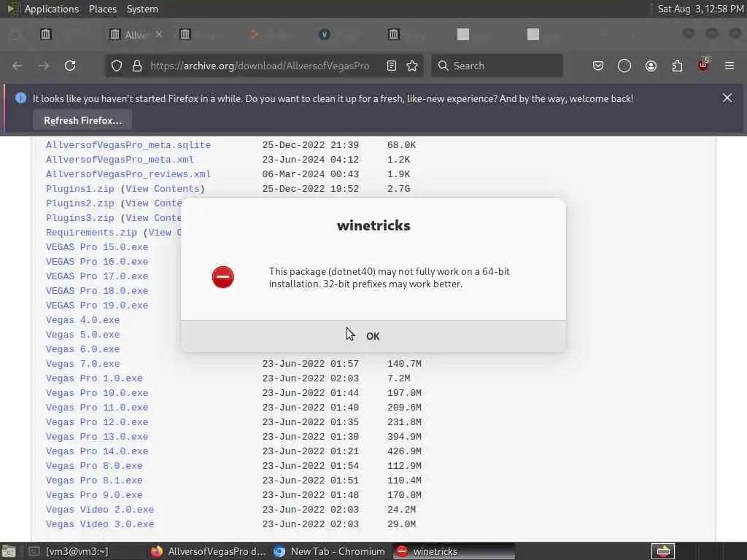
Task: Open AllversofVegasPro_reviews.xml link
Action: [x=128, y=174]
